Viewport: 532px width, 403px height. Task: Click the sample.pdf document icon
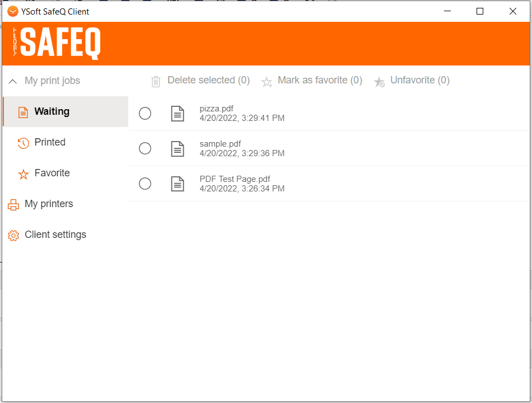pyautogui.click(x=178, y=148)
